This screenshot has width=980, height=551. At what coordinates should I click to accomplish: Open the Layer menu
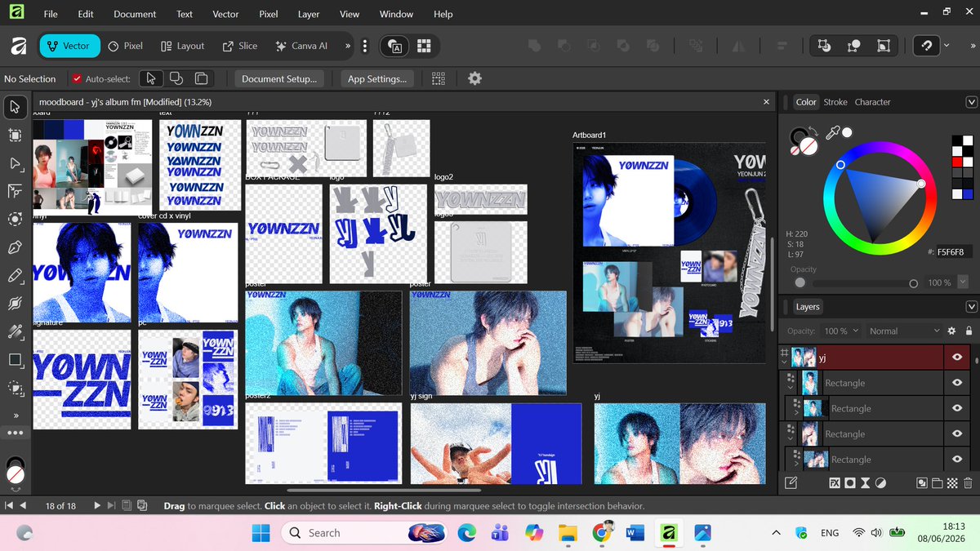(309, 14)
